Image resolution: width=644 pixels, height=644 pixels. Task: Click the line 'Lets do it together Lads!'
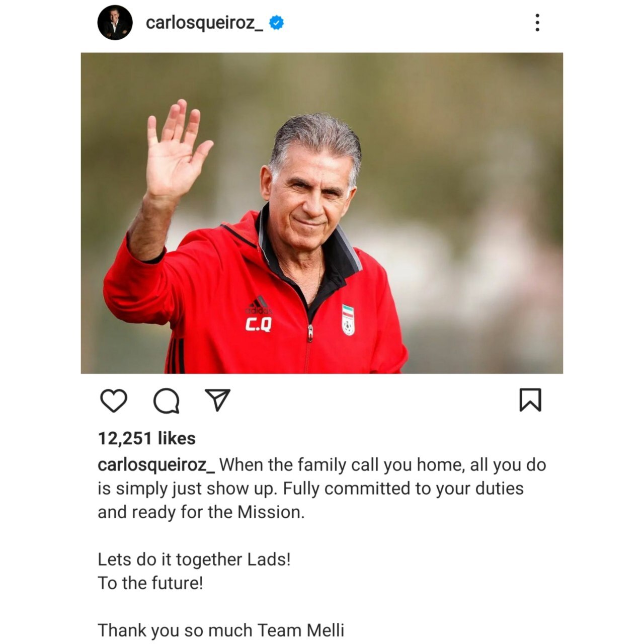[194, 559]
